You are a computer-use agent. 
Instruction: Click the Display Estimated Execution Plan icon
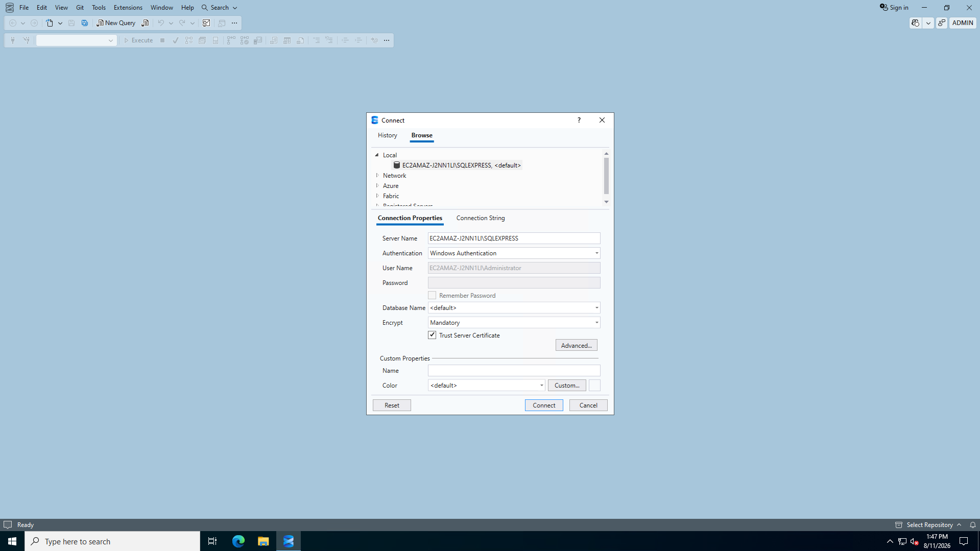click(189, 40)
